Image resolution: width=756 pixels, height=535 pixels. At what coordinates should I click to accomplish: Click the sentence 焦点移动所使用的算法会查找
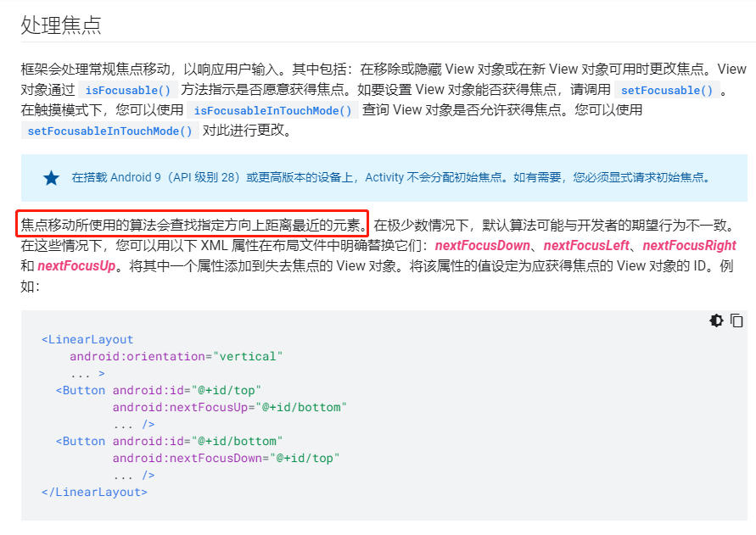pyautogui.click(x=193, y=225)
